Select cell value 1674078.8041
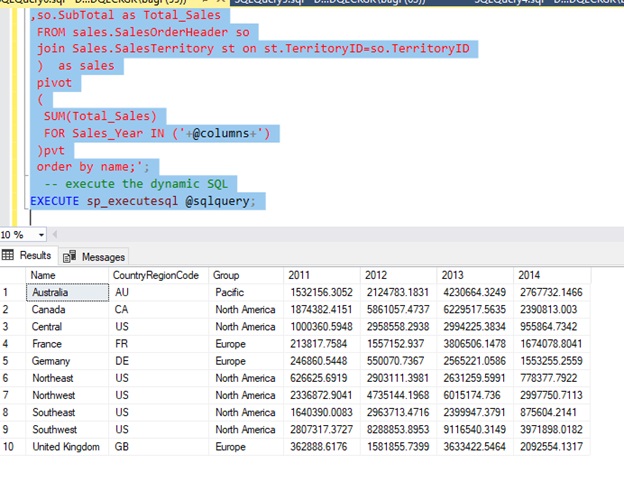The width and height of the screenshot is (624, 482). [x=552, y=344]
